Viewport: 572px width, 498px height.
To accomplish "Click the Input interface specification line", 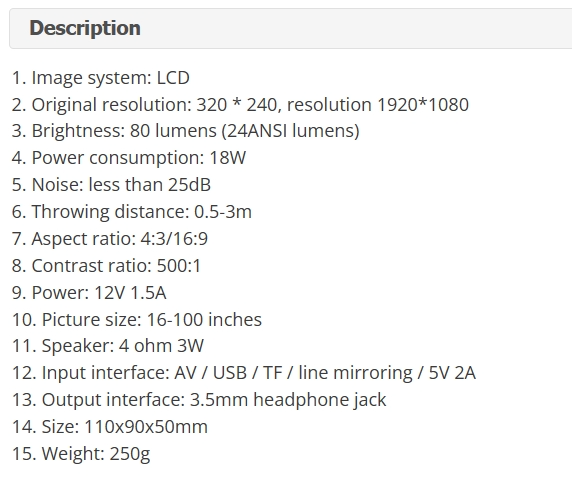I will click(x=244, y=373).
